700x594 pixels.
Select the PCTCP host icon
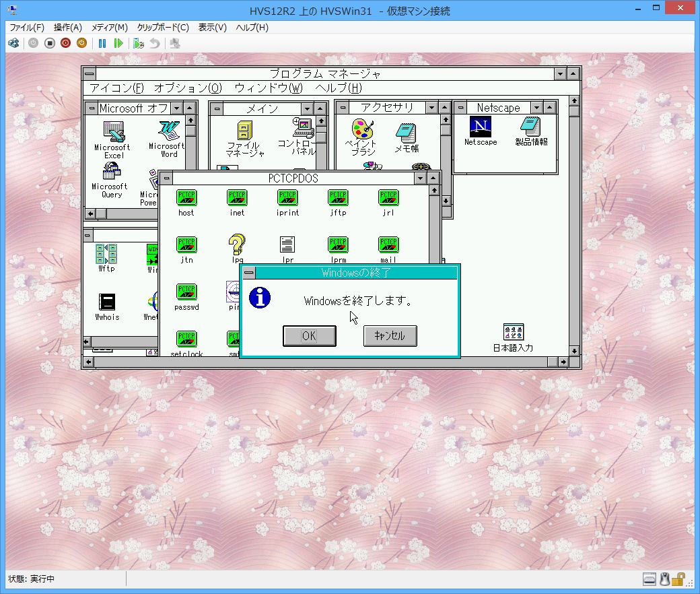186,203
